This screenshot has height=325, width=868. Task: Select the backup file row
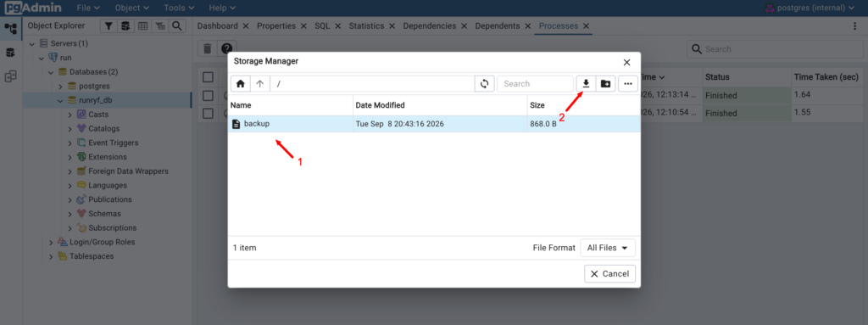pos(434,124)
